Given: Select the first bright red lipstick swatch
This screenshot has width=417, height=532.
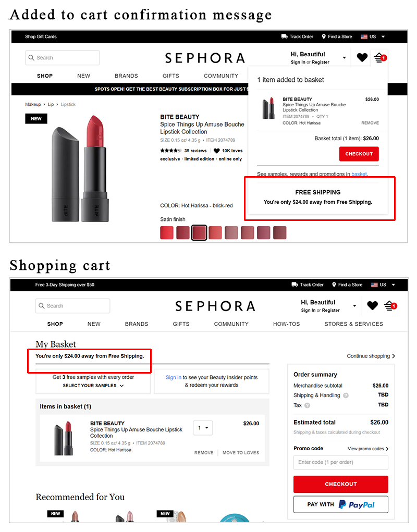Looking at the screenshot, I should 167,233.
